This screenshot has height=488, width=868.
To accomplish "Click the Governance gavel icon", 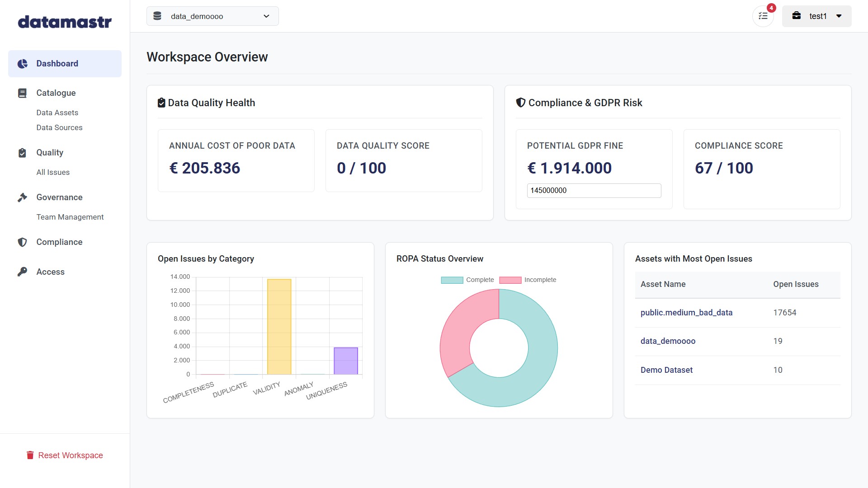I will point(22,197).
